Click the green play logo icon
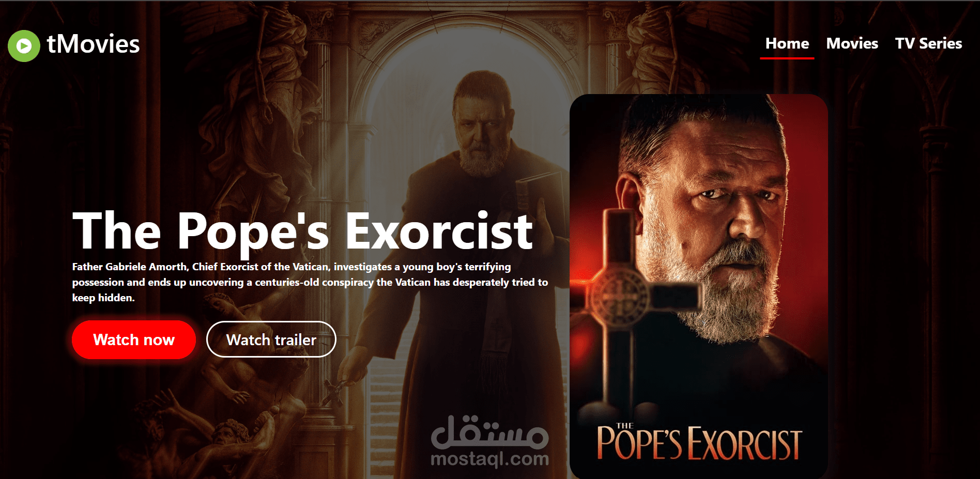The height and width of the screenshot is (479, 980). coord(24,46)
